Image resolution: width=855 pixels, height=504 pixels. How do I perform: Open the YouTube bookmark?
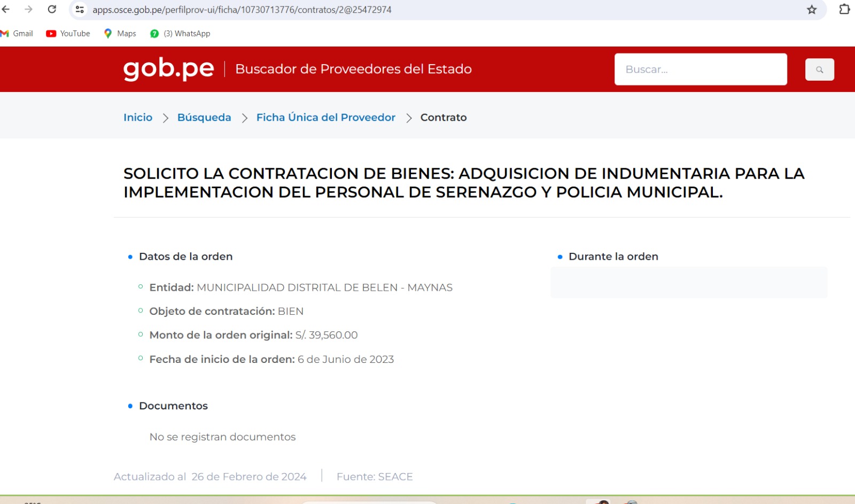68,34
